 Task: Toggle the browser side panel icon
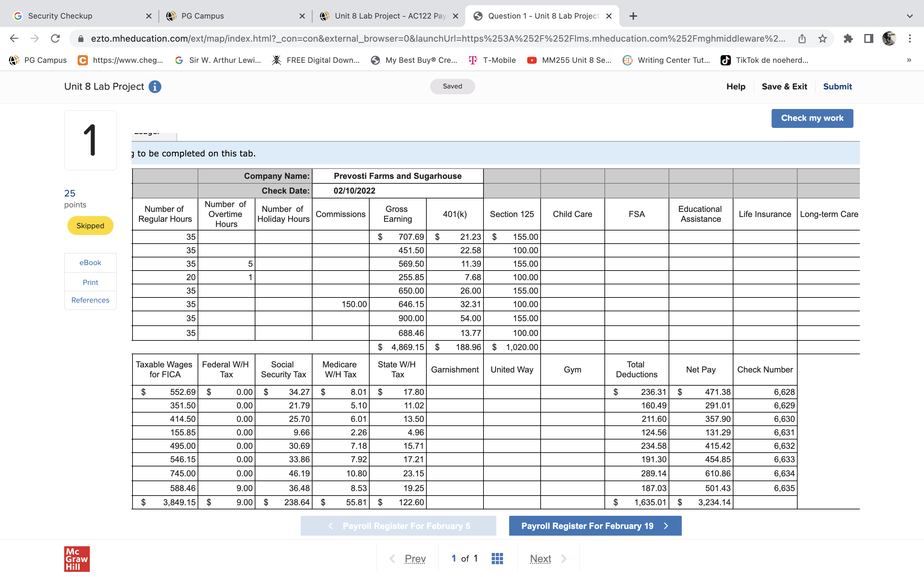(x=868, y=38)
